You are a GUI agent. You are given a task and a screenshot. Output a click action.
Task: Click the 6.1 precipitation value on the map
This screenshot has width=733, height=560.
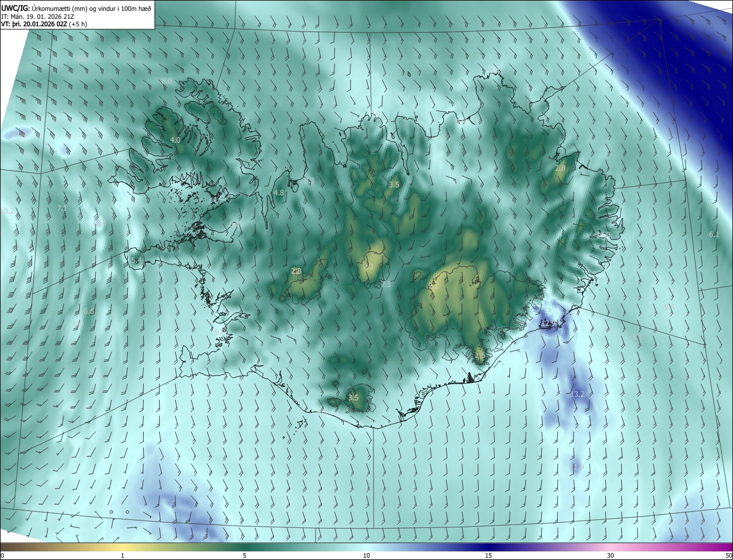coord(714,235)
